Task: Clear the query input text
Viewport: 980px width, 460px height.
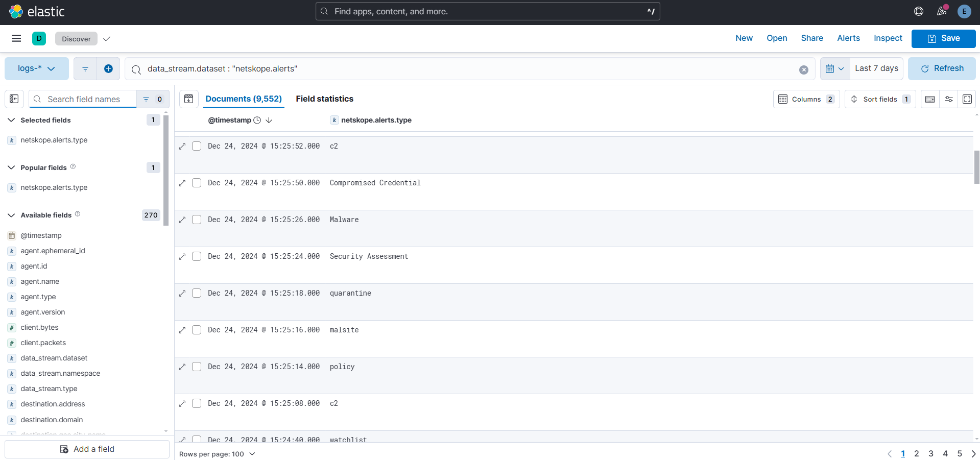Action: (803, 69)
